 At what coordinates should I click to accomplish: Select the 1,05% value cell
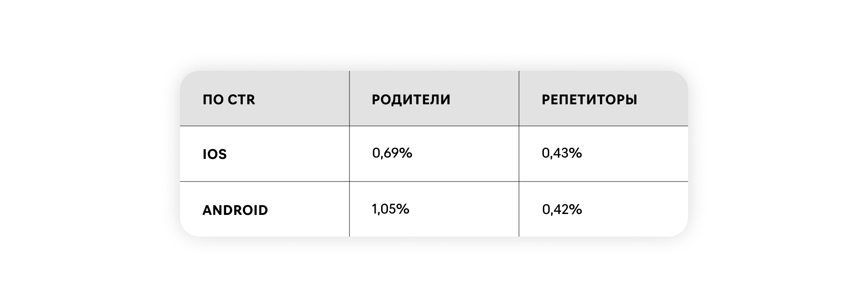tap(390, 209)
